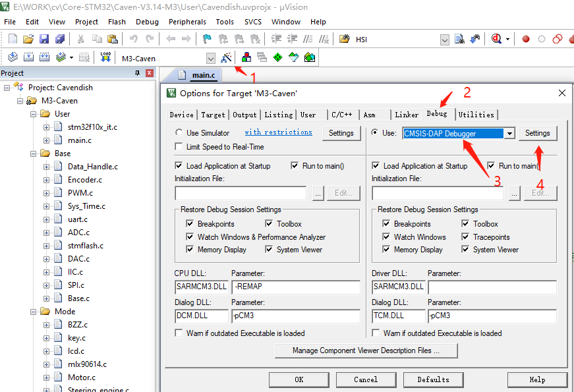Uncheck Watch Windows & Performance Analyzer
This screenshot has width=574, height=392.
[190, 237]
